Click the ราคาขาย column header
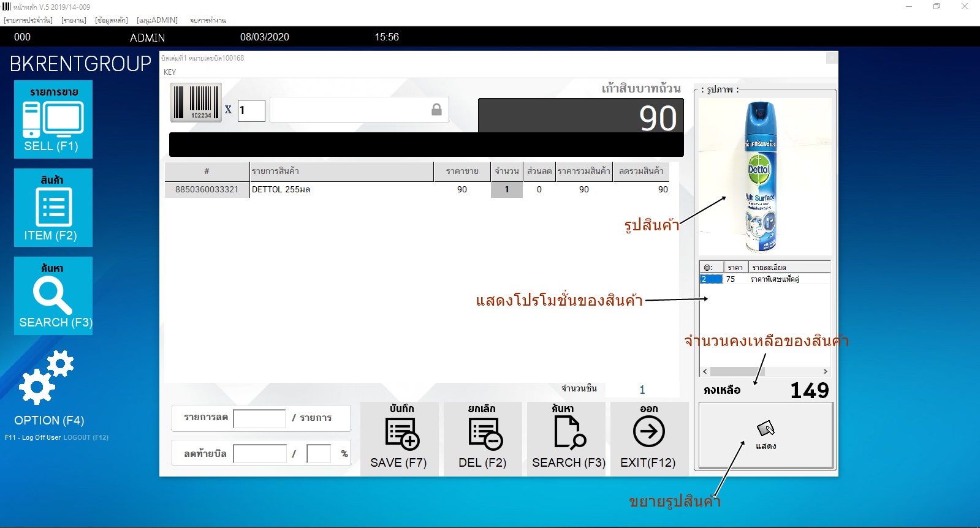The height and width of the screenshot is (528, 980). click(462, 172)
